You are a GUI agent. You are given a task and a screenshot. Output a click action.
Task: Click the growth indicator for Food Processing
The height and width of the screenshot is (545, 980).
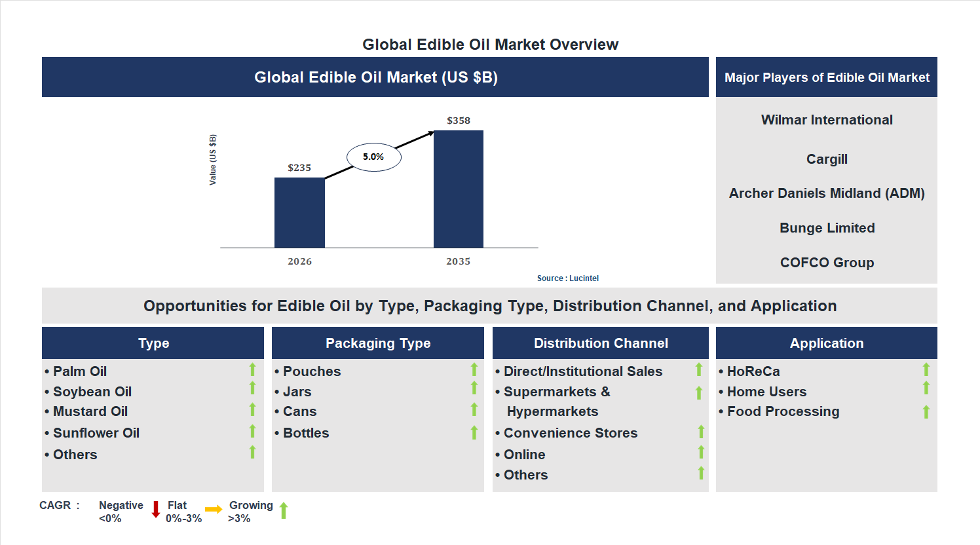point(926,411)
